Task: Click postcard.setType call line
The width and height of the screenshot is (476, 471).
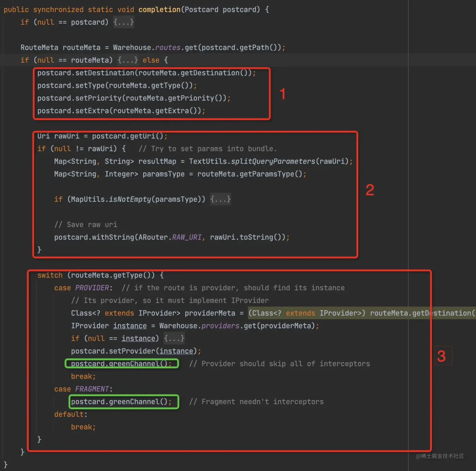Action: (x=117, y=85)
